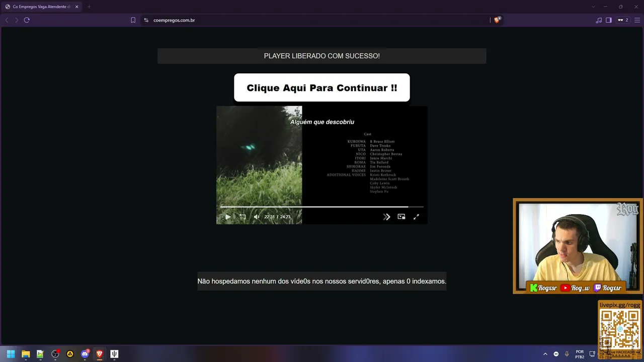Screen dimensions: 644x362
Task: Open the trident icon app in taskbar
Action: 114,354
